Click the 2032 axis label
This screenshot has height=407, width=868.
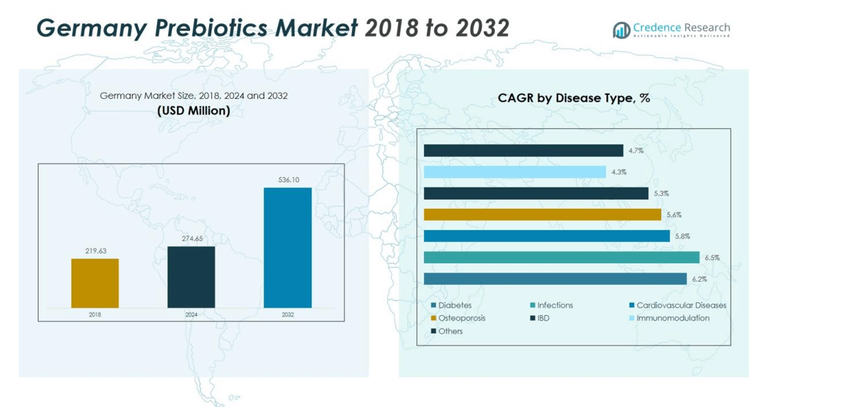(x=287, y=315)
